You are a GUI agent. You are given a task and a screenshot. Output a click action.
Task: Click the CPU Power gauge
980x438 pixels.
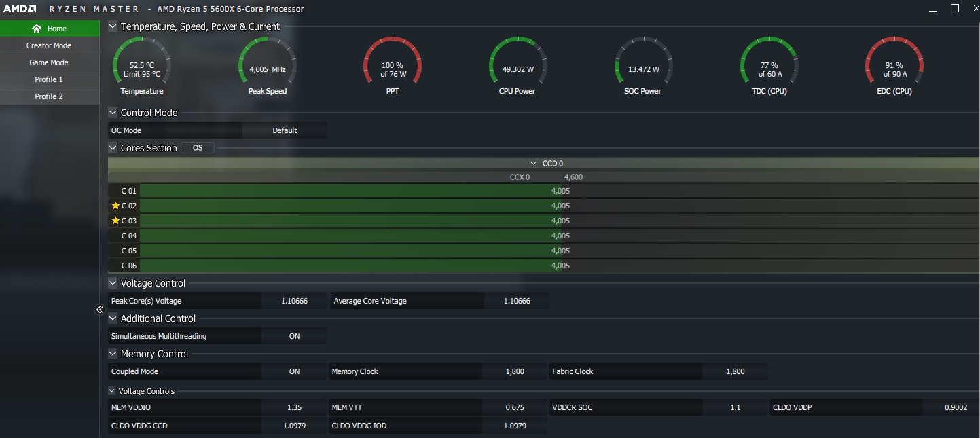pos(518,66)
